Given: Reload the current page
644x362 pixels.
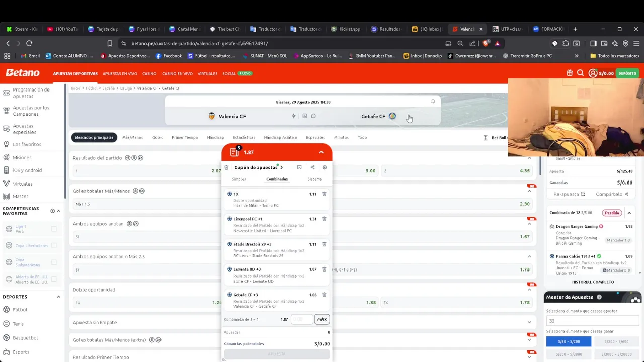Looking at the screenshot, I should pyautogui.click(x=29, y=43).
